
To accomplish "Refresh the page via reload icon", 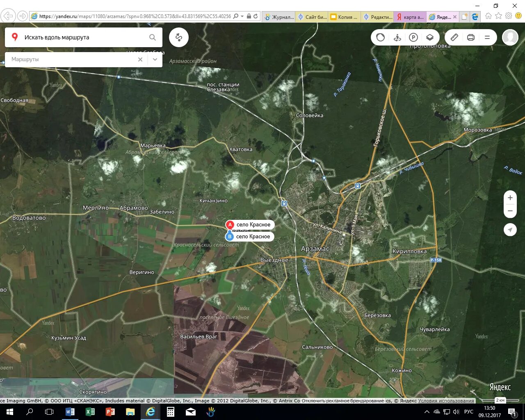I will click(x=256, y=16).
